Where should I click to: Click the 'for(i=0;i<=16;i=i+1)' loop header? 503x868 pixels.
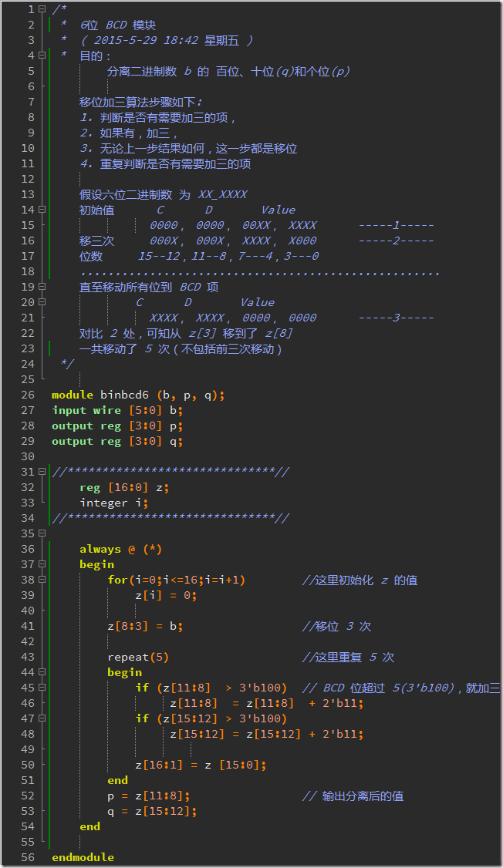(x=176, y=580)
